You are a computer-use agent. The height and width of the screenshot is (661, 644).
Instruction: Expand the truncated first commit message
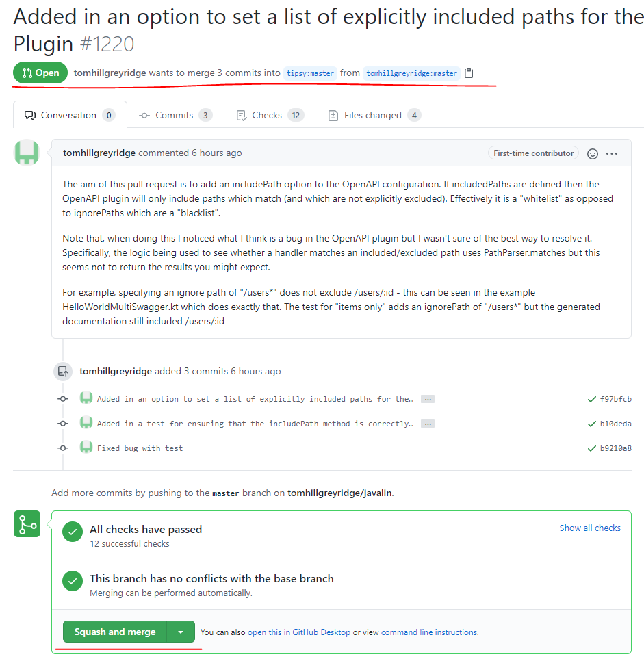click(427, 398)
